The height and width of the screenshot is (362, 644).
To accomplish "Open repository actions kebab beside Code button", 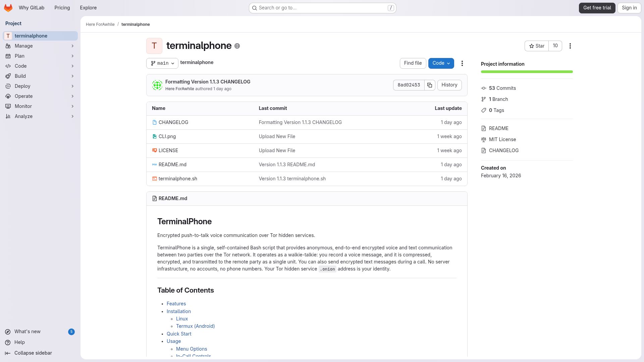I will [462, 63].
